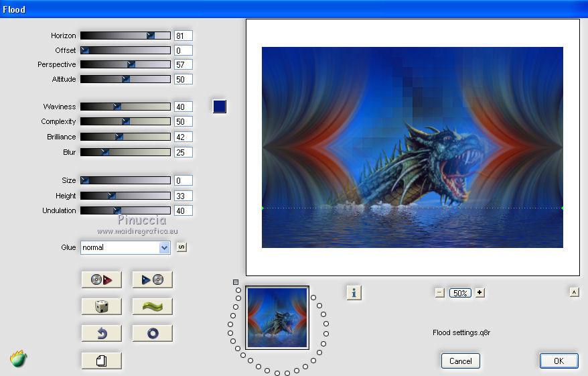Image resolution: width=588 pixels, height=376 pixels.
Task: Click the 'Flood settings.q8r' filename text
Action: pyautogui.click(x=461, y=332)
